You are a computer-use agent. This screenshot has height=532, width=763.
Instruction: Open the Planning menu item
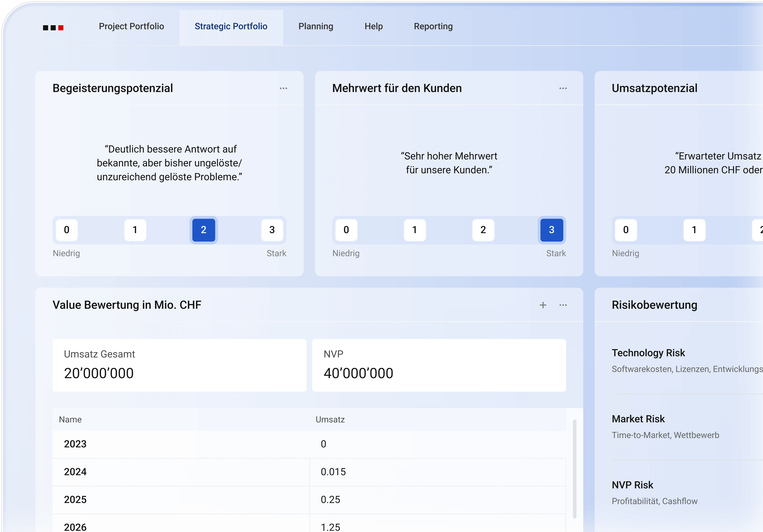(x=316, y=26)
